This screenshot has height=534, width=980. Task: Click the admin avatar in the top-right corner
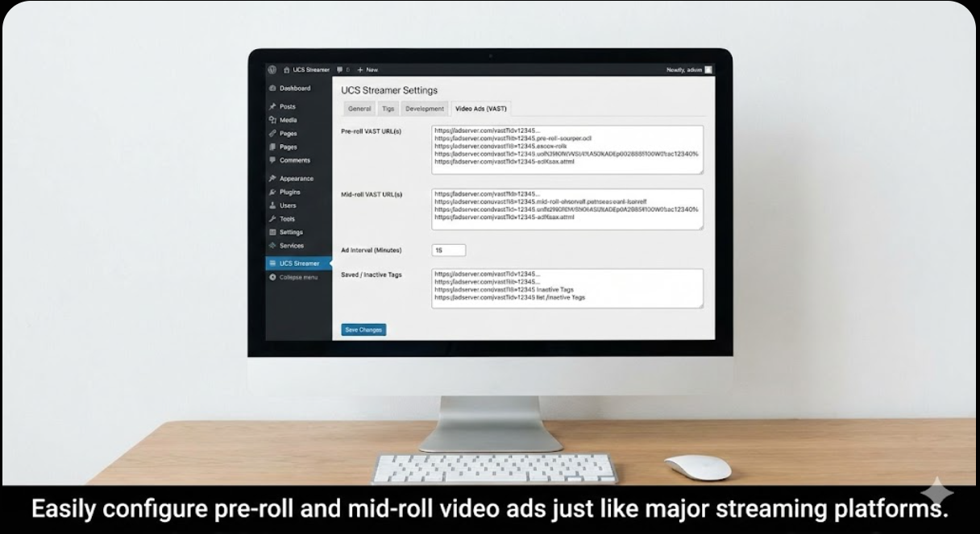[x=708, y=70]
